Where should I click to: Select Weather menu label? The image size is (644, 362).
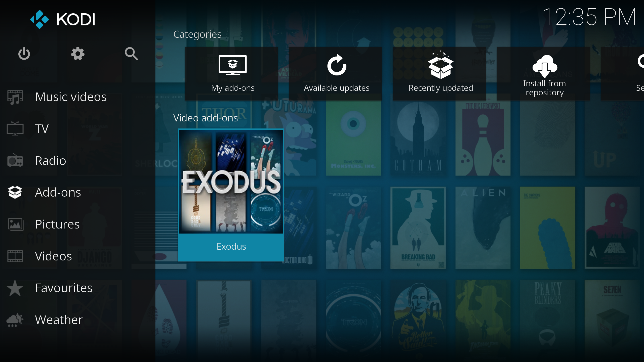(x=59, y=320)
